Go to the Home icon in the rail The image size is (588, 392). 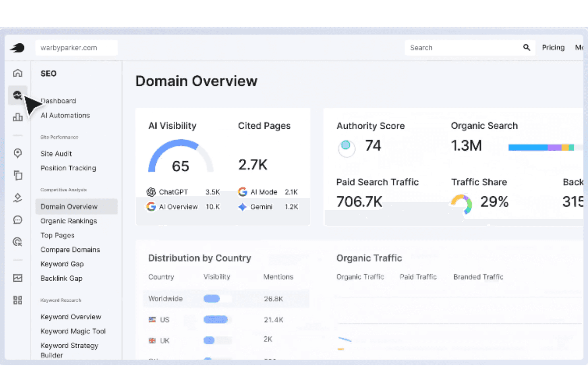pyautogui.click(x=17, y=73)
